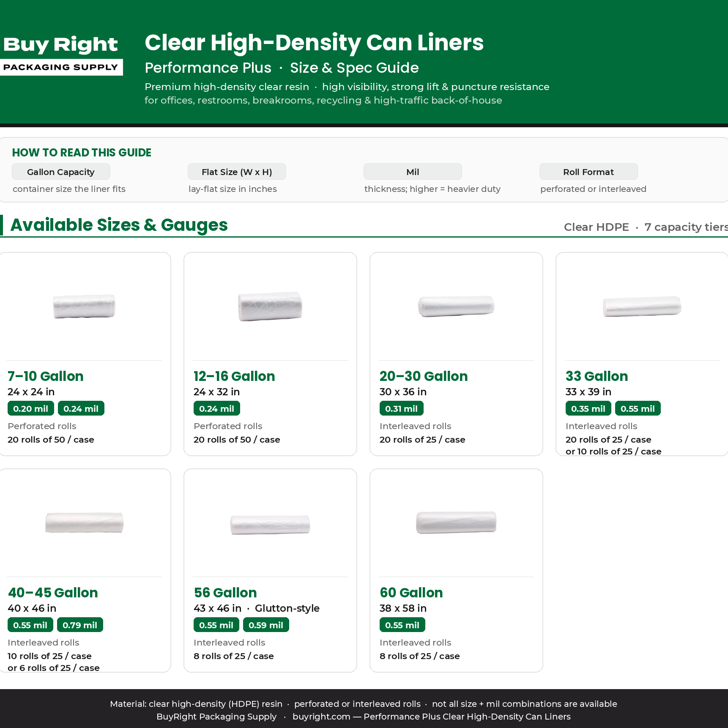728x728 pixels.
Task: Click the 56 Gallon heading
Action: [x=225, y=592]
